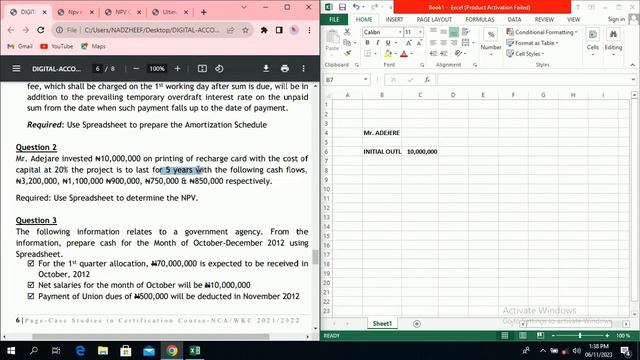Open PDF viewer sidebar hamburger menu
This screenshot has height=360, width=640.
(x=16, y=69)
